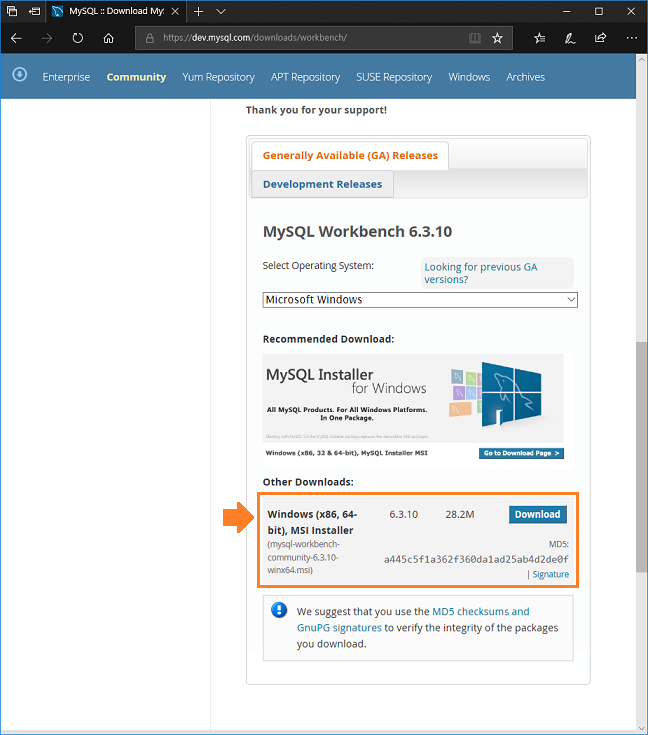The image size is (648, 735).
Task: Click the blue Download button
Action: click(537, 514)
